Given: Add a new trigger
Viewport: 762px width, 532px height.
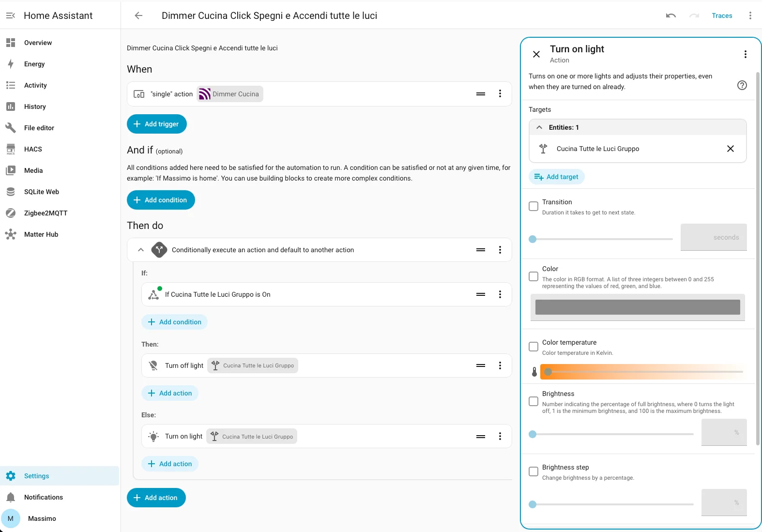Looking at the screenshot, I should pyautogui.click(x=157, y=124).
